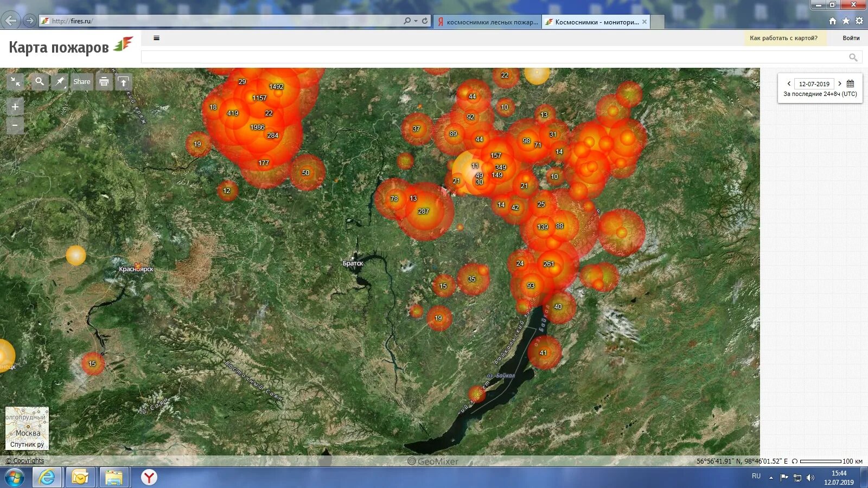Click the Братск city label
The width and height of the screenshot is (868, 488).
pyautogui.click(x=353, y=264)
